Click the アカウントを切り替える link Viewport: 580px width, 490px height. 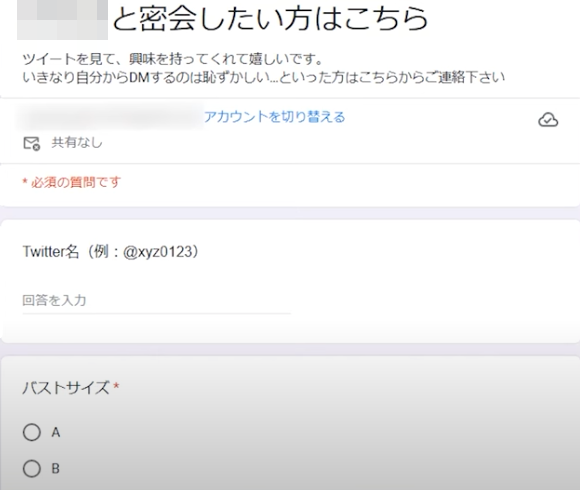(274, 117)
